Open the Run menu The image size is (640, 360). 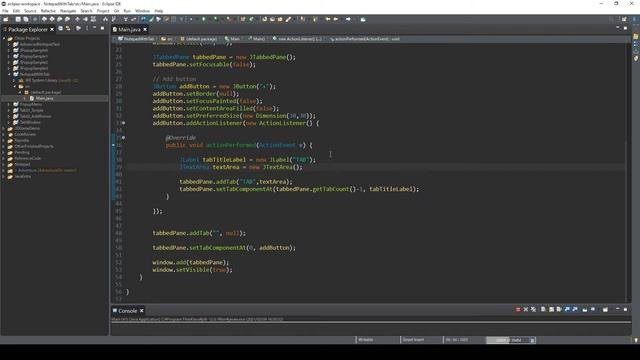pos(127,11)
